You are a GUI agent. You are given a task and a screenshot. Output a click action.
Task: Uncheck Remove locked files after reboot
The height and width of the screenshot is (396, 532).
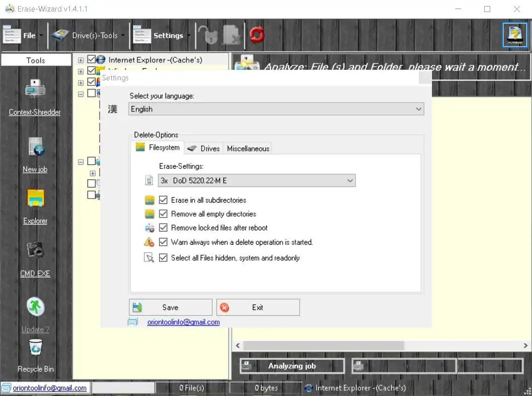163,228
